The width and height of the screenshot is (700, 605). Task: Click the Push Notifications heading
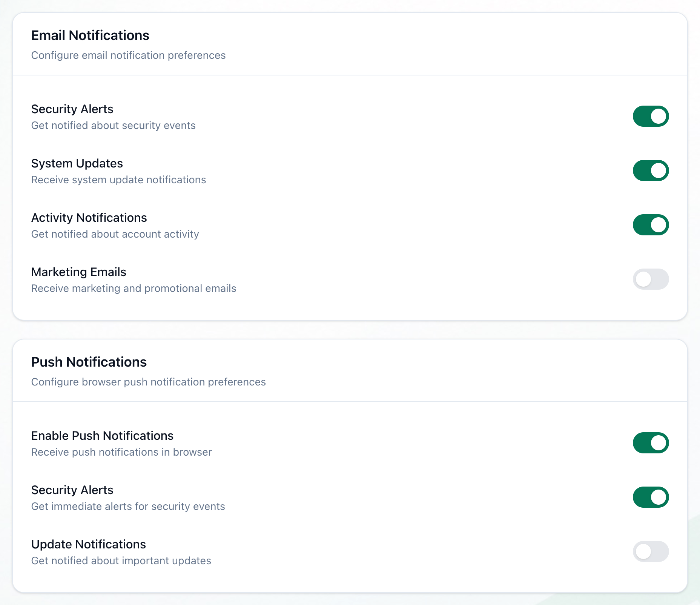point(89,362)
